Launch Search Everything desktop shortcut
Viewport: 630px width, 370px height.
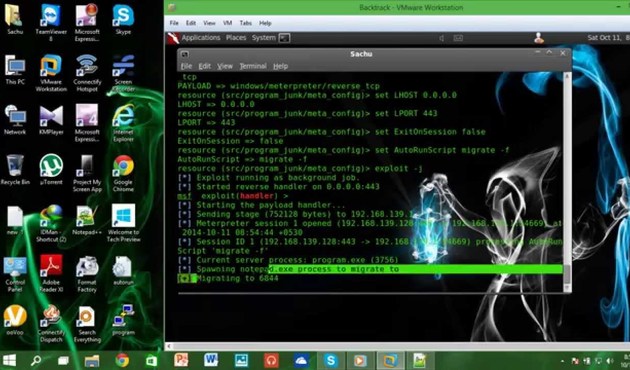point(87,324)
